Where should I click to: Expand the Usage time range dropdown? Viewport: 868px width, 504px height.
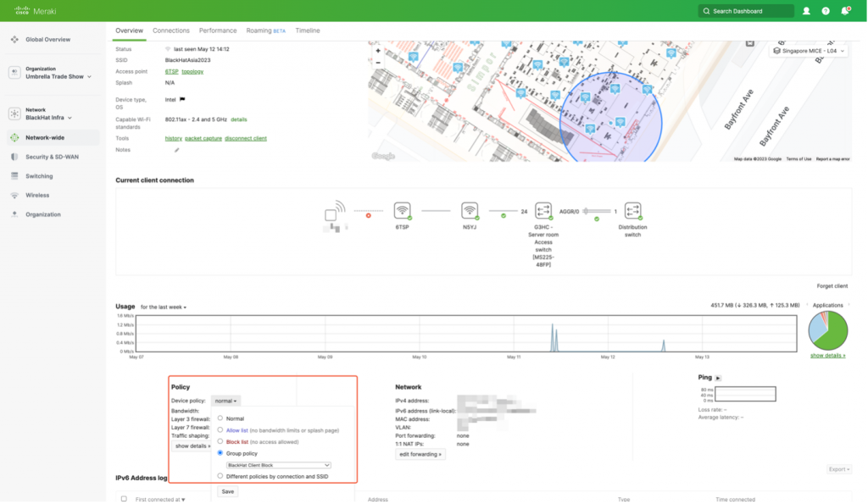pos(164,307)
